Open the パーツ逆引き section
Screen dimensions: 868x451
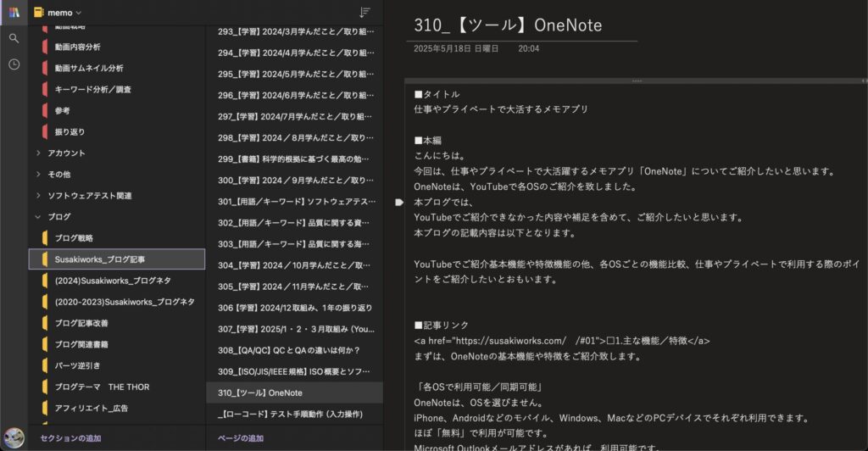click(x=117, y=365)
